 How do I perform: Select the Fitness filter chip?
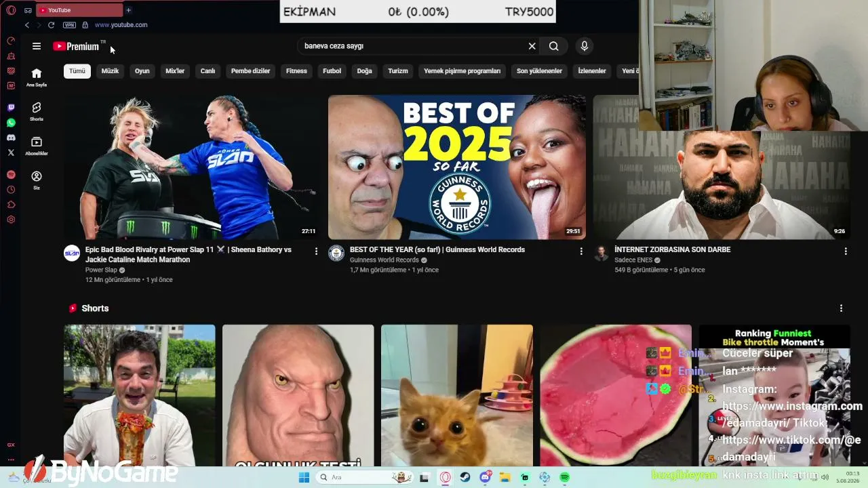point(296,71)
